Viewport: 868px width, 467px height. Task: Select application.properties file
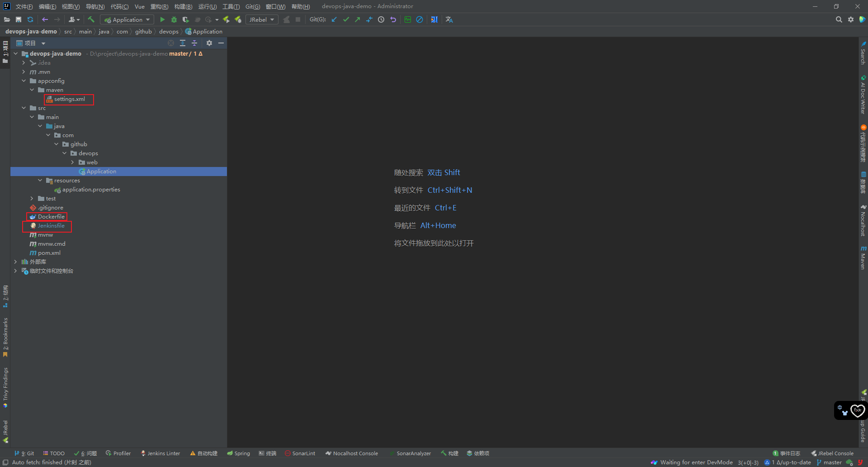(91, 190)
